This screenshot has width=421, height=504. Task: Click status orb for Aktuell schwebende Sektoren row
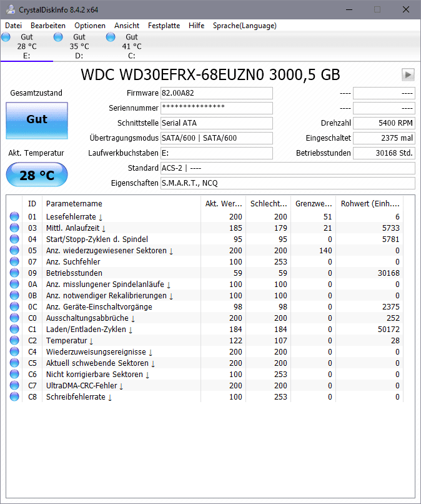pyautogui.click(x=14, y=363)
